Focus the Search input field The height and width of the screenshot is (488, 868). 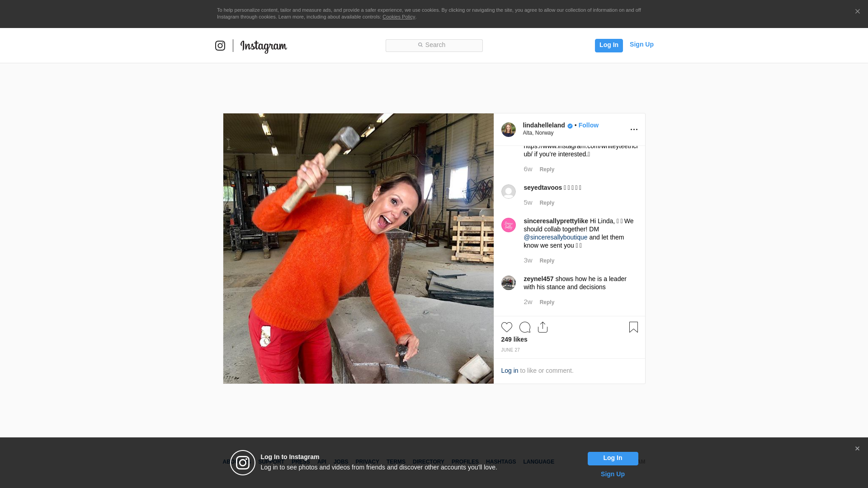click(434, 45)
